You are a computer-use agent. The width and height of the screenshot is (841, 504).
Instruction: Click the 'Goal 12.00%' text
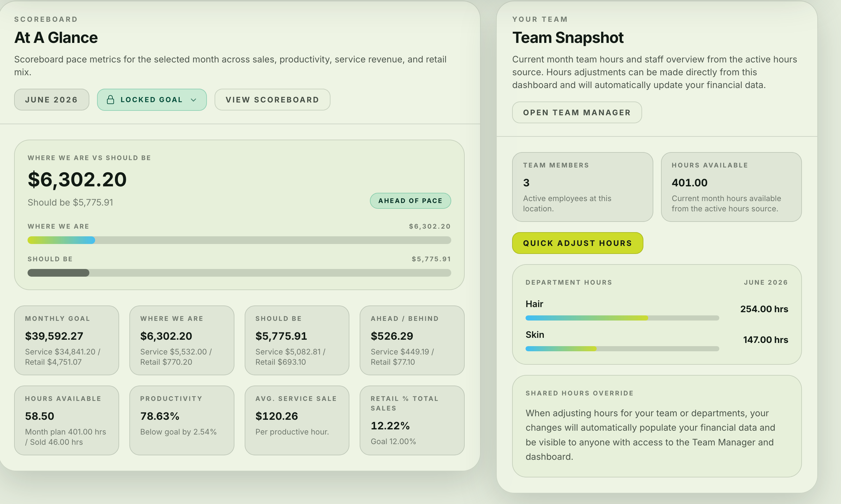pos(393,441)
